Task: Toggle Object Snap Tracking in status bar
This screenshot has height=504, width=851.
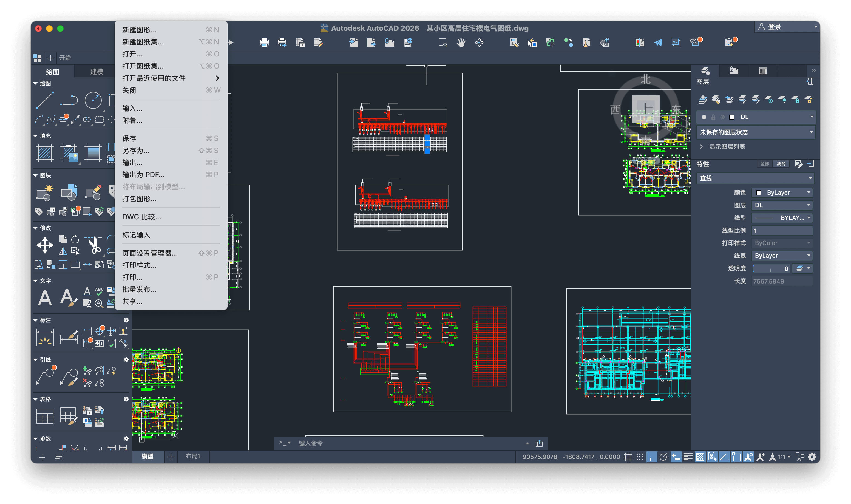Action: (724, 457)
